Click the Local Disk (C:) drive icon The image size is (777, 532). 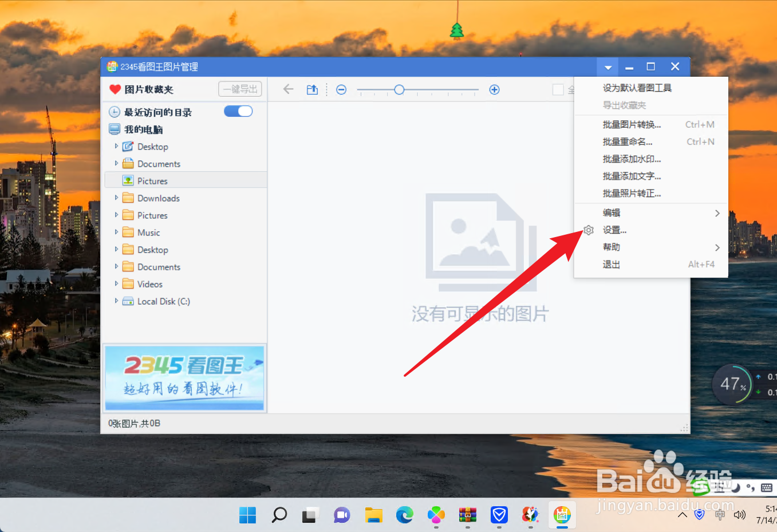click(128, 301)
